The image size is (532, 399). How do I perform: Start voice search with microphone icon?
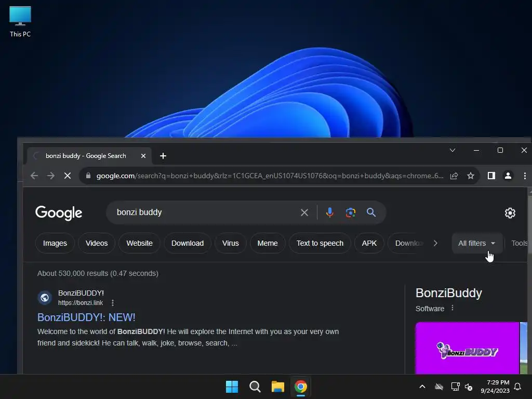pyautogui.click(x=329, y=212)
